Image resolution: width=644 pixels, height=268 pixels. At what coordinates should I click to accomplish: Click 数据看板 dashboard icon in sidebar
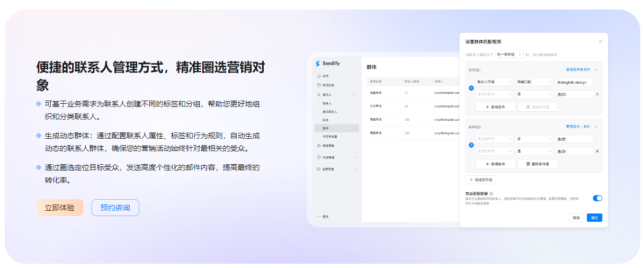(318, 146)
